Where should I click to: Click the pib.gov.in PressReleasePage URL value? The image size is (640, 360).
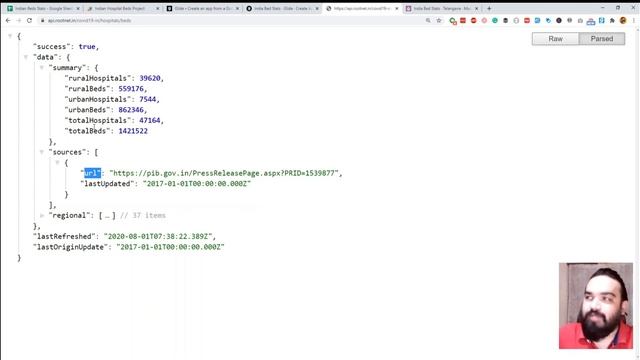(x=224, y=173)
